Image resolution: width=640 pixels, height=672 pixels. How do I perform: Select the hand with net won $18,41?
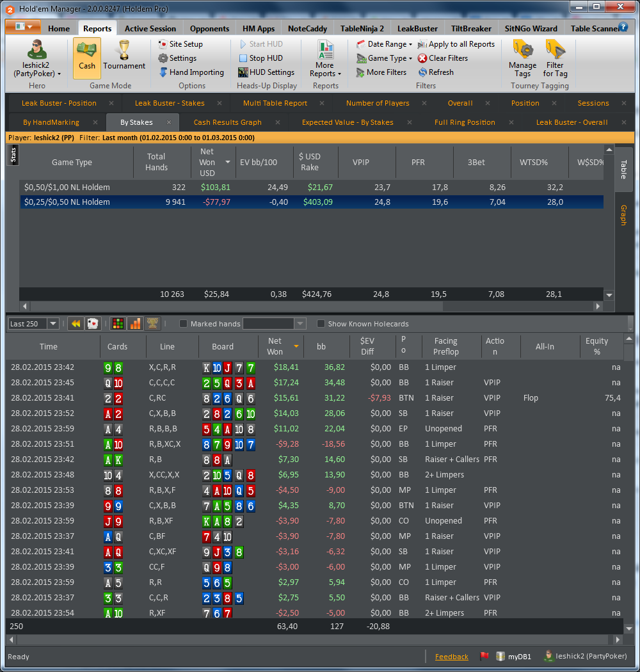[315, 367]
